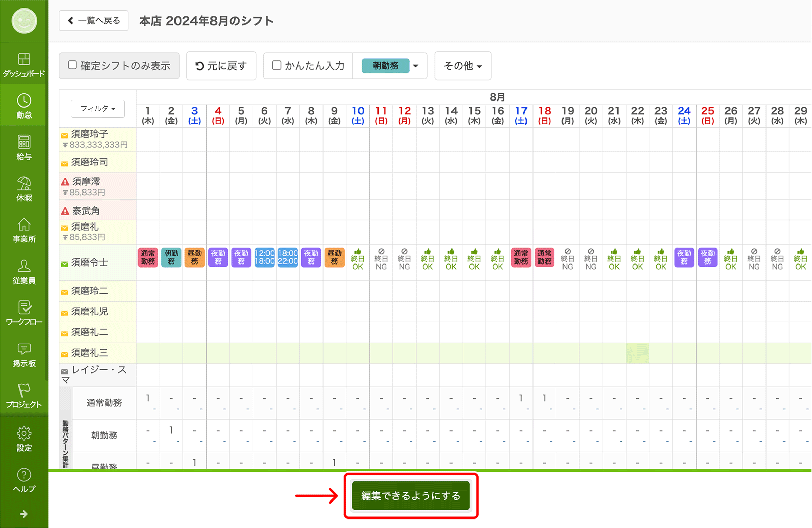Select the 朝勤務 teal pattern swatch
This screenshot has height=528, width=812.
[x=386, y=66]
